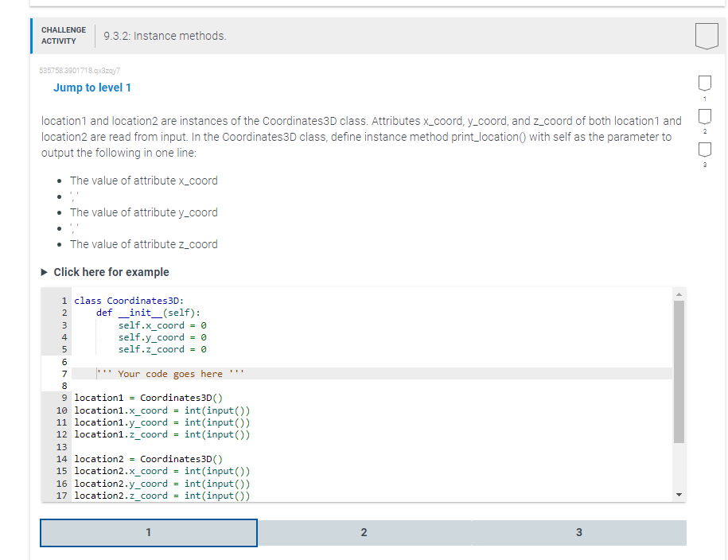Click bullet 'The value of attribute x_coord'

coord(143,181)
